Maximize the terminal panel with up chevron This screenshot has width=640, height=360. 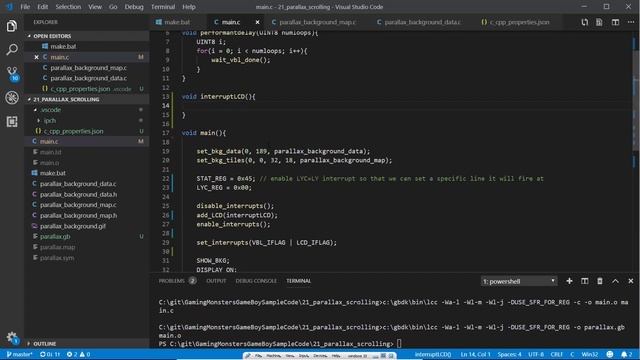[x=615, y=281]
